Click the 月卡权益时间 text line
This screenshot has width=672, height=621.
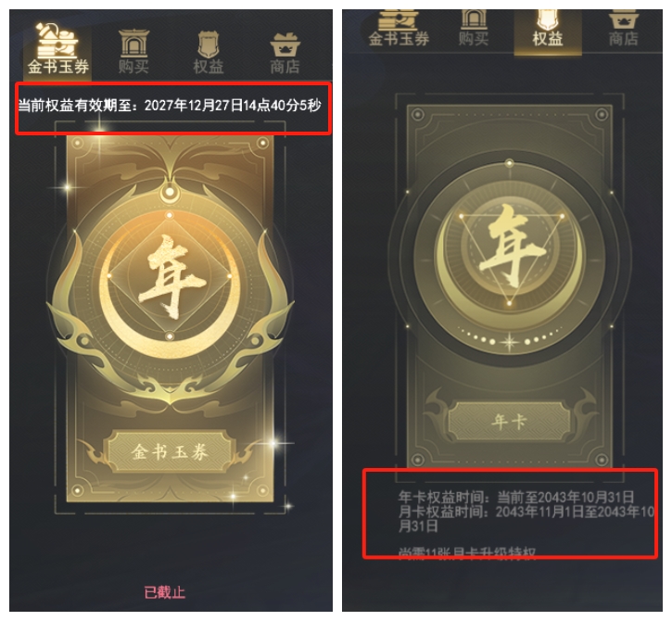[526, 518]
